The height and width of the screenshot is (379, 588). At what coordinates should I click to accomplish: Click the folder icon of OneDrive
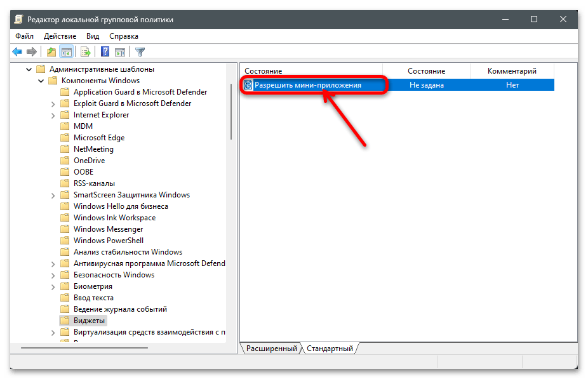pos(65,160)
